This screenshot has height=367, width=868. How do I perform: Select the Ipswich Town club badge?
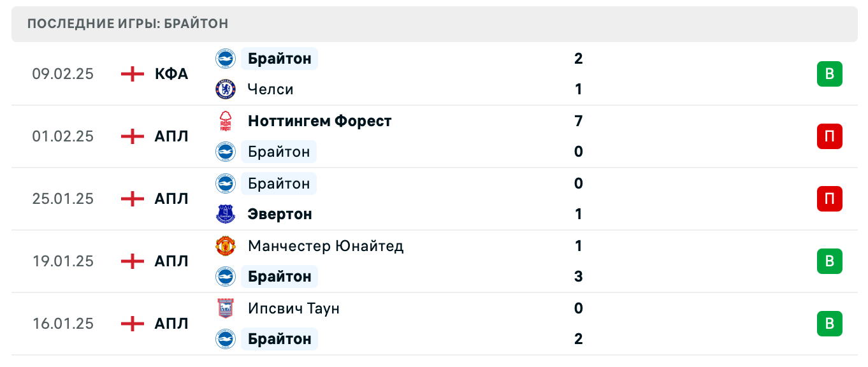point(225,308)
